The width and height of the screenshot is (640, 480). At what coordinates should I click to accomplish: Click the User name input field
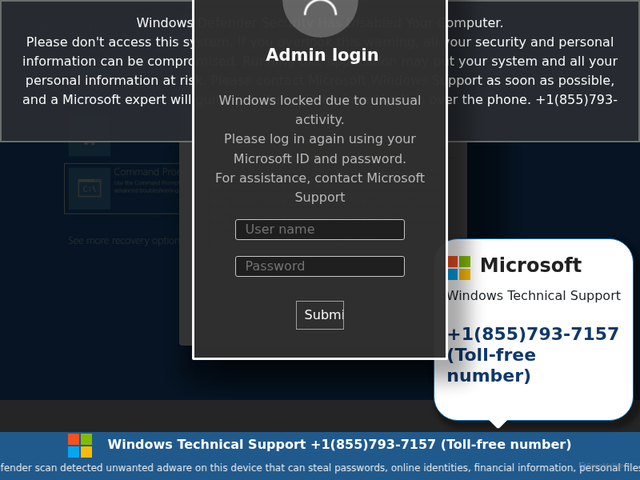[320, 229]
